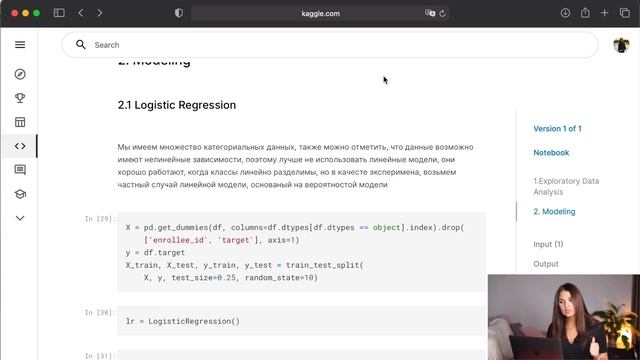
Task: Jump to 2. Modeling section
Action: [x=554, y=211]
